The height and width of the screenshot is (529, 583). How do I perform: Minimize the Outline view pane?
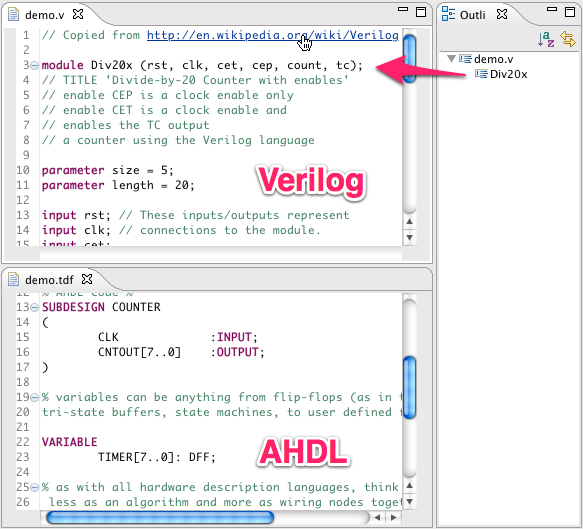coord(552,10)
